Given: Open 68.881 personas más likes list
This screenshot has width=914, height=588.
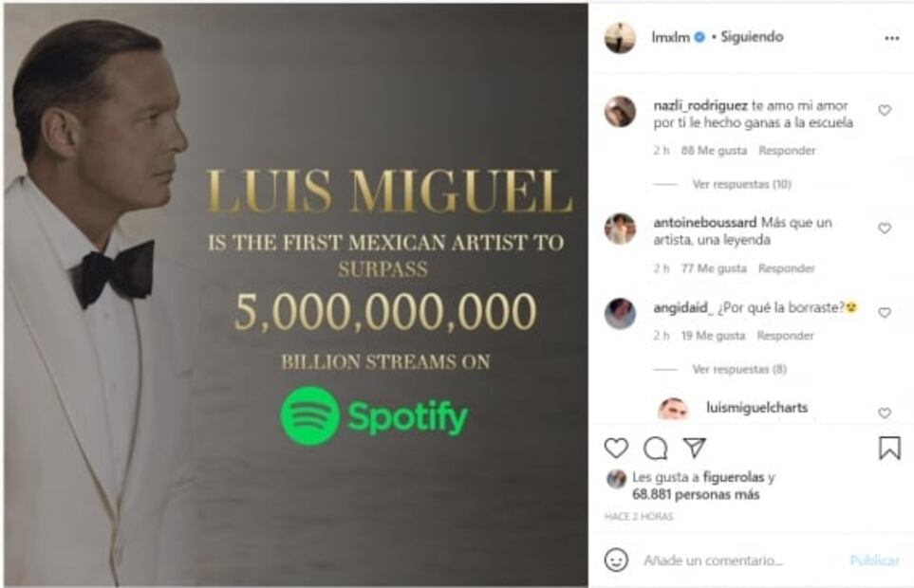Looking at the screenshot, I should point(696,495).
